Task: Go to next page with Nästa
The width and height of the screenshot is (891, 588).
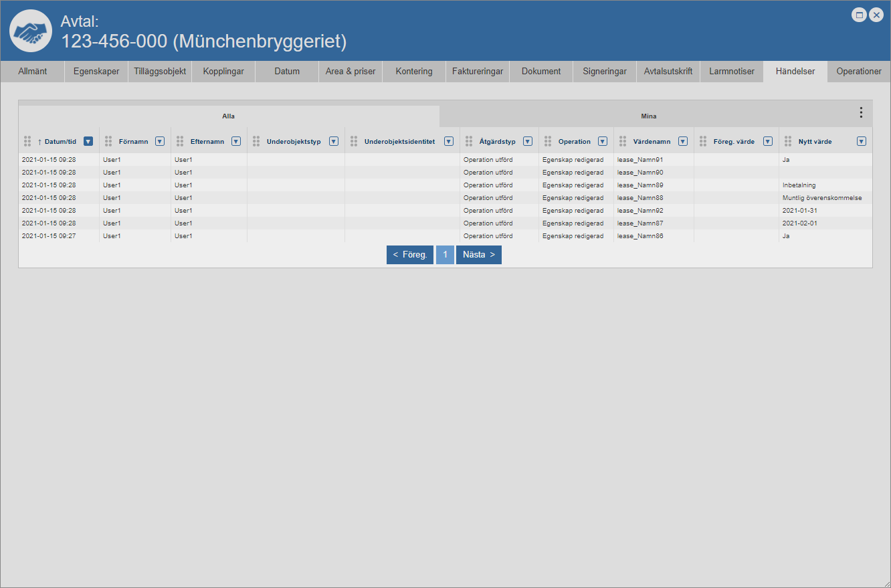Action: pyautogui.click(x=479, y=255)
